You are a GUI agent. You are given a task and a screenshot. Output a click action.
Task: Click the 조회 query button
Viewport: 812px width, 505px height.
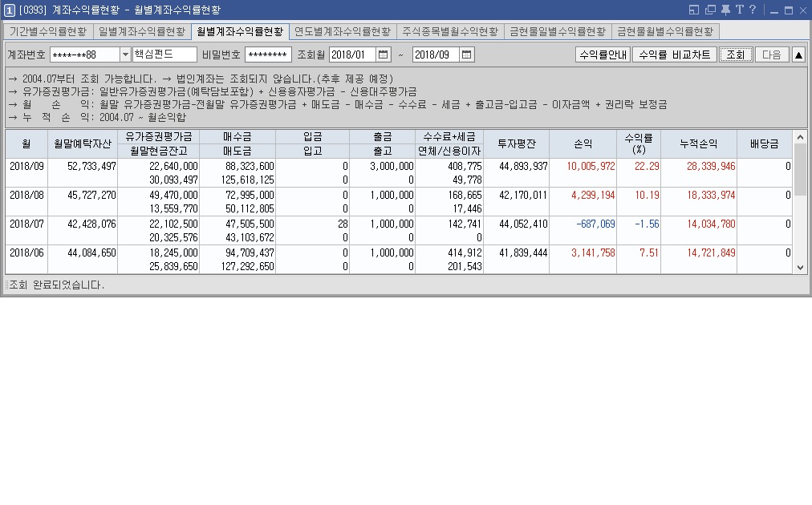(736, 55)
